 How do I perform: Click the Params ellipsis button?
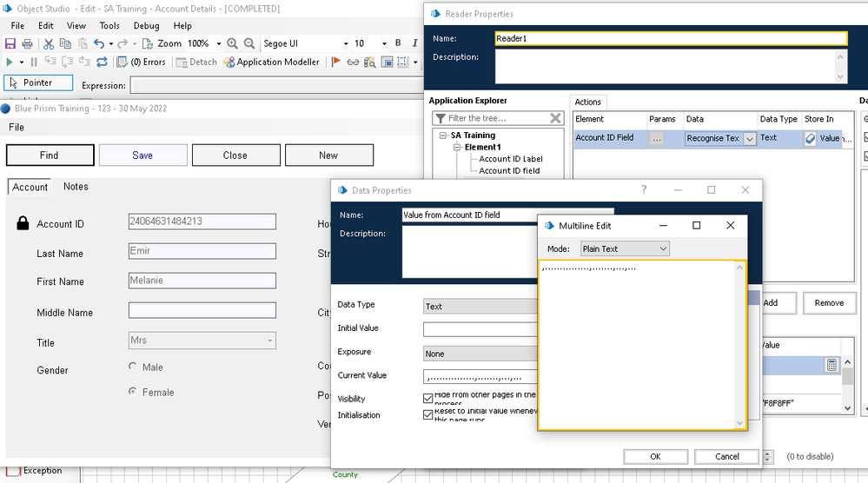tap(657, 139)
